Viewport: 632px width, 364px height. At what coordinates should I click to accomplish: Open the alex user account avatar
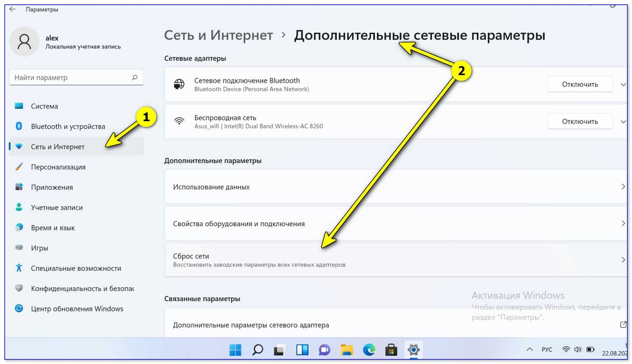[24, 41]
